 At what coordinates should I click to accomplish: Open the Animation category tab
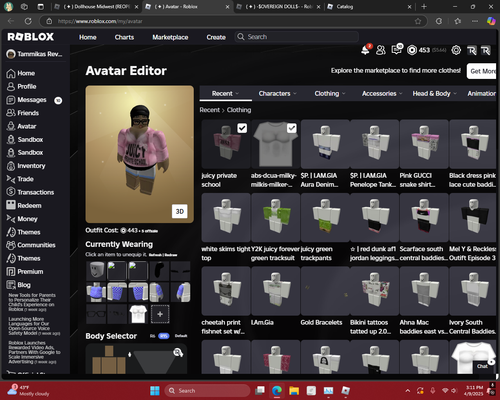pyautogui.click(x=481, y=93)
